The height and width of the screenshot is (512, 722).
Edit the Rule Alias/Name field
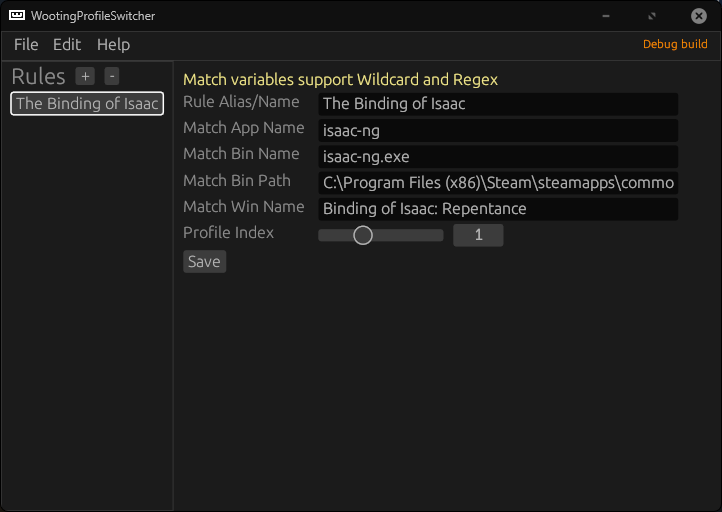pyautogui.click(x=498, y=104)
